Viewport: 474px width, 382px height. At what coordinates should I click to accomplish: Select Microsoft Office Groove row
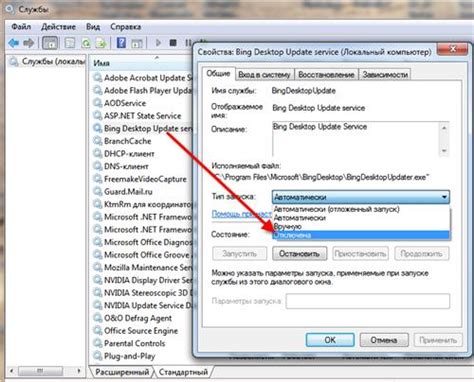[143, 255]
